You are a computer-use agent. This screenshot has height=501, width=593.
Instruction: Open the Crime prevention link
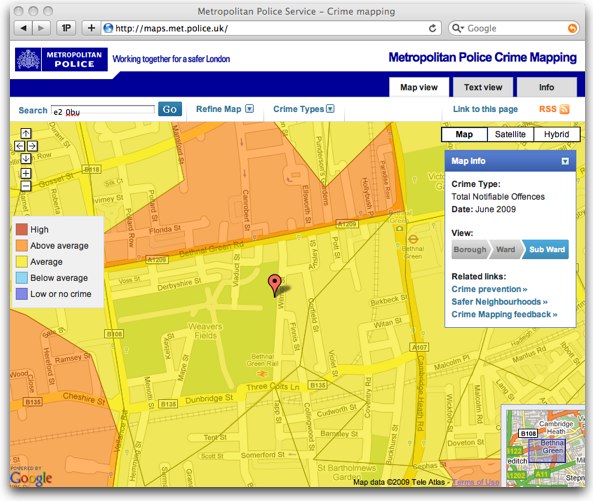click(x=489, y=289)
